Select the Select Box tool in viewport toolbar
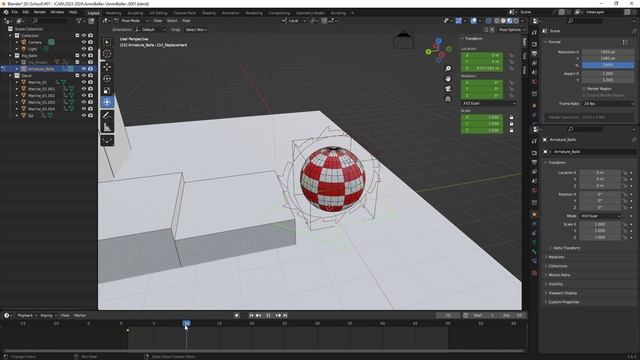Screen dimensions: 640x360 point(107,42)
